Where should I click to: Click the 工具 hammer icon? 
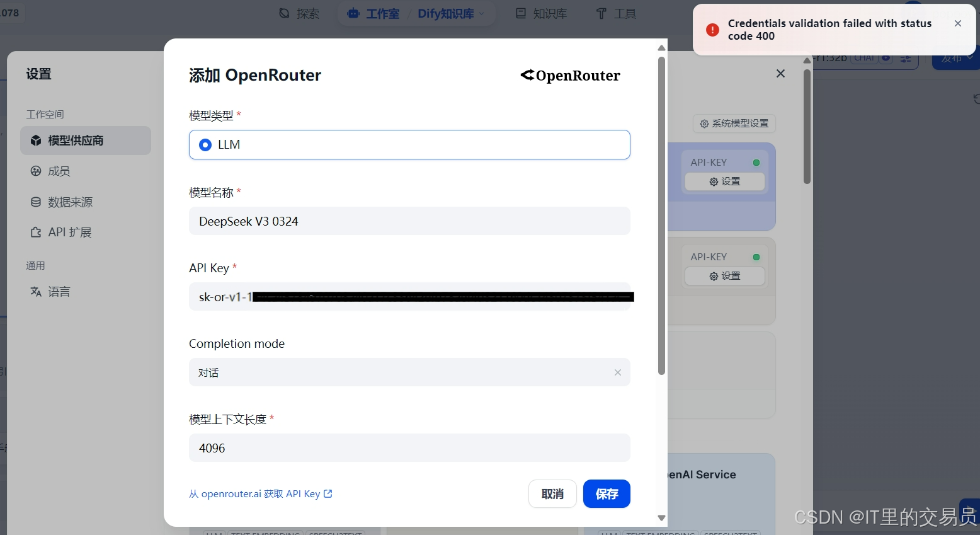[601, 13]
